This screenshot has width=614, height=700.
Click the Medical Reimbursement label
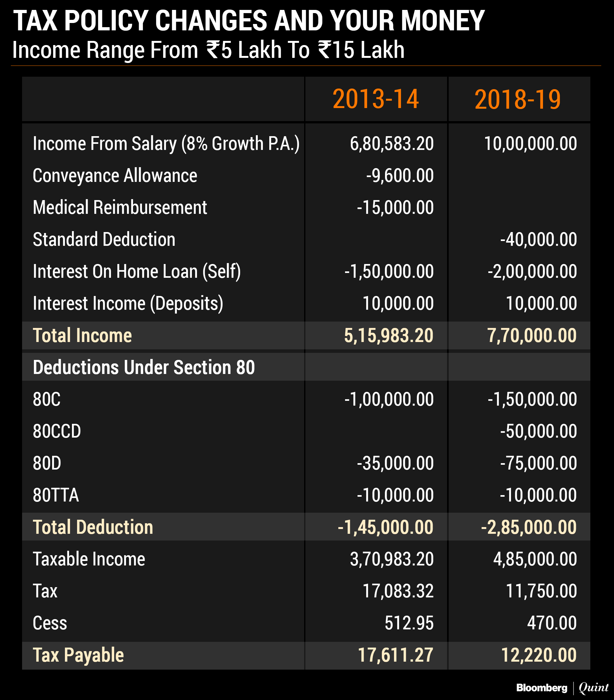coord(120,207)
